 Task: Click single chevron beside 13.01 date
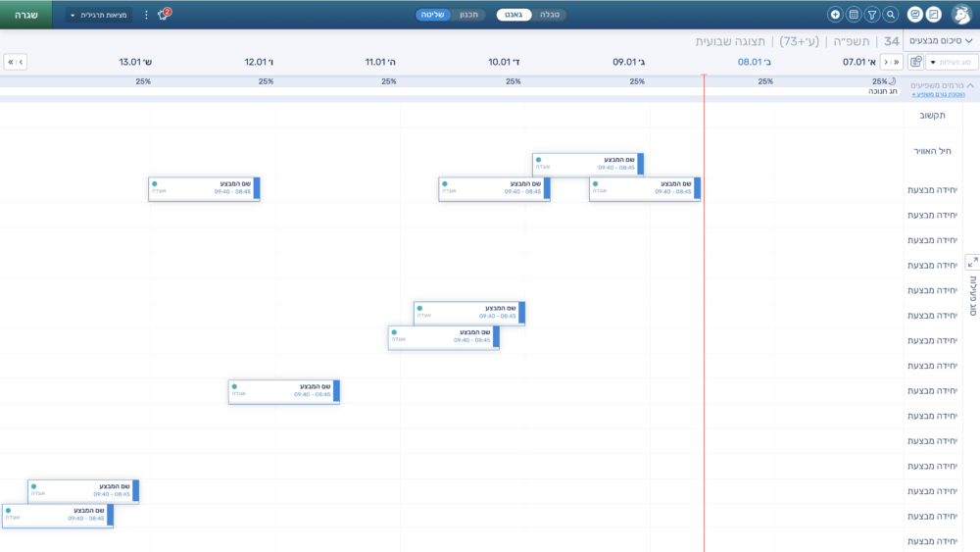[21, 62]
